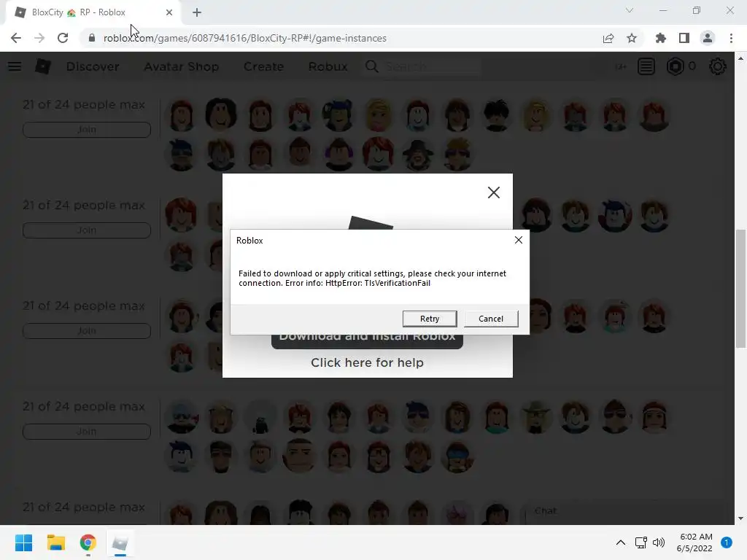Image resolution: width=747 pixels, height=560 pixels.
Task: Click page scrollbar thumb
Action: (x=740, y=289)
